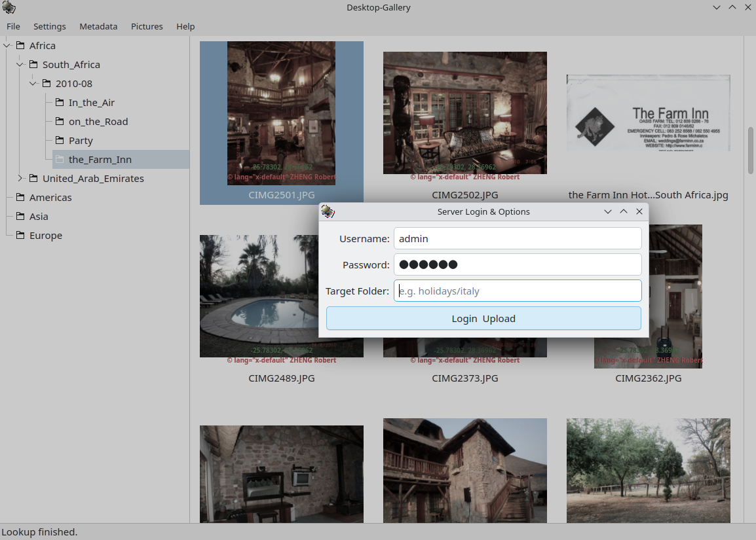The width and height of the screenshot is (756, 540).
Task: Click the folder icon next to Africa
Action: click(x=20, y=46)
